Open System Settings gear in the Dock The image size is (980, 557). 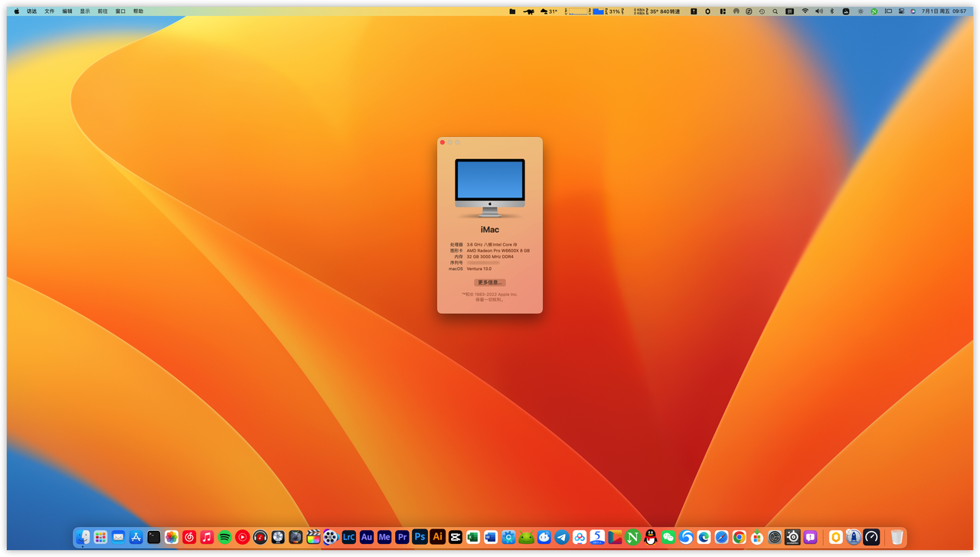[x=775, y=537]
